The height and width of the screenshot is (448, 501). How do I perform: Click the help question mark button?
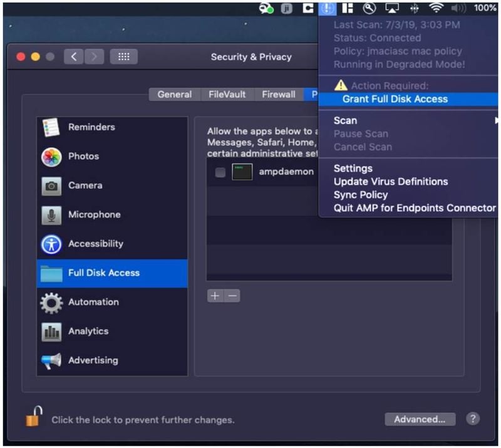(x=473, y=419)
